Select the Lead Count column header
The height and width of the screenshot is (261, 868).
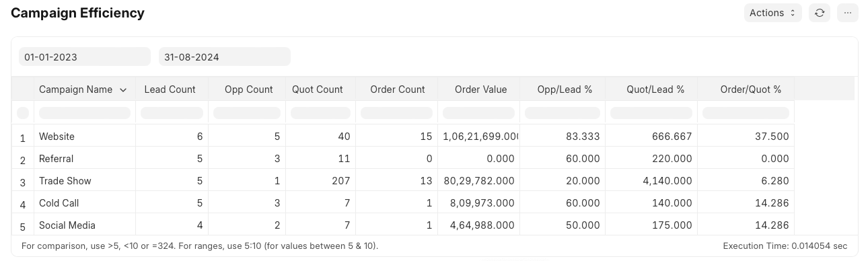(x=170, y=89)
